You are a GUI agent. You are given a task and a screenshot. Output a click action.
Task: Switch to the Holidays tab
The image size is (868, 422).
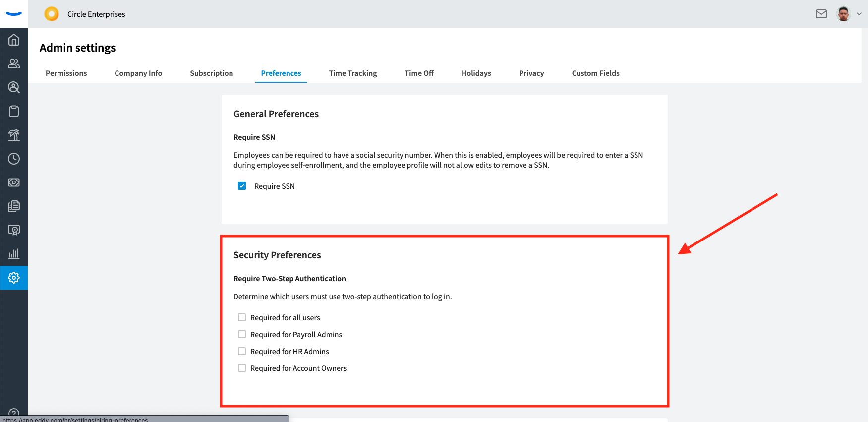[x=476, y=73]
